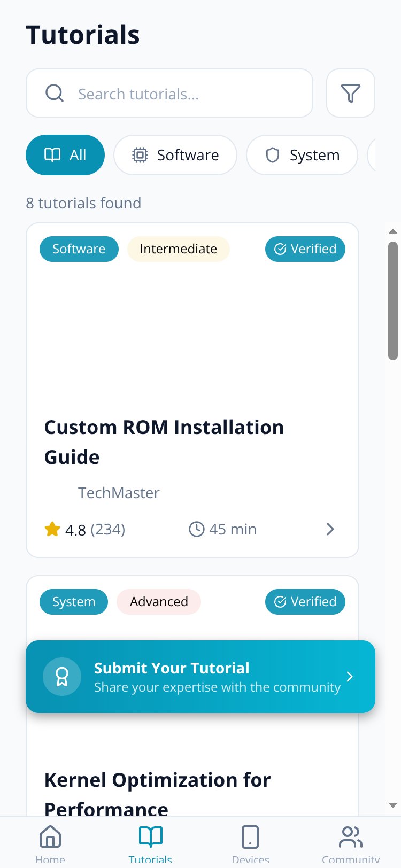The width and height of the screenshot is (401, 868).
Task: Open Community via the people icon
Action: click(x=351, y=836)
